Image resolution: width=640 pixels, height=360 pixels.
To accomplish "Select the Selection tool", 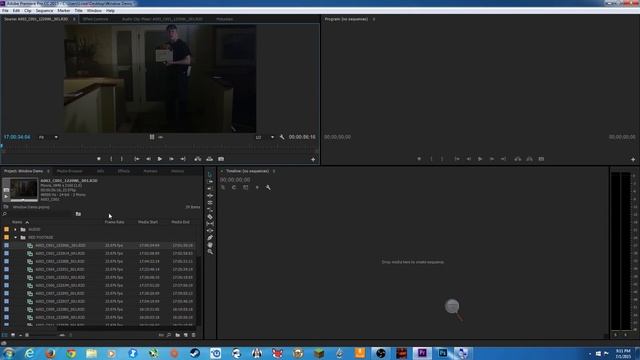I will (210, 174).
